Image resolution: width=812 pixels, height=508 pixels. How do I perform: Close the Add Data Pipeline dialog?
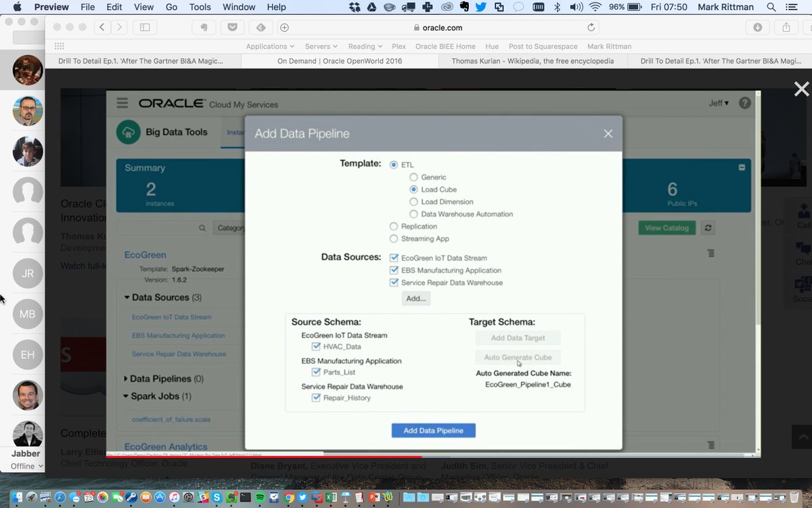click(608, 133)
